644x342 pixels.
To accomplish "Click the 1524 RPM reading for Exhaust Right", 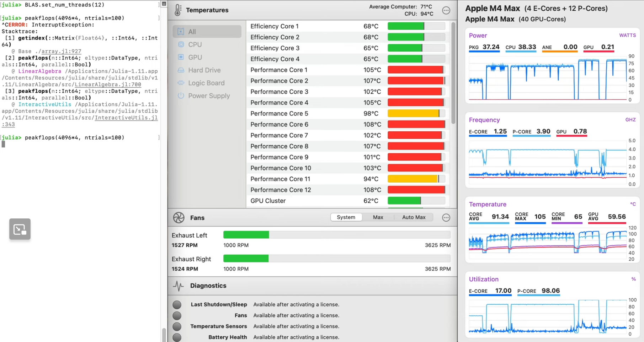I will click(185, 269).
